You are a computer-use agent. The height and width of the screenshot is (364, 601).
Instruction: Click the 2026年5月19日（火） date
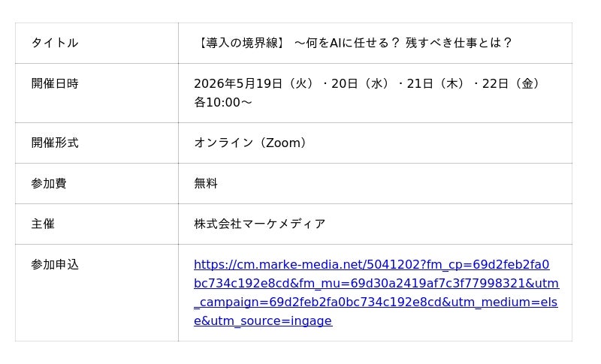254,83
